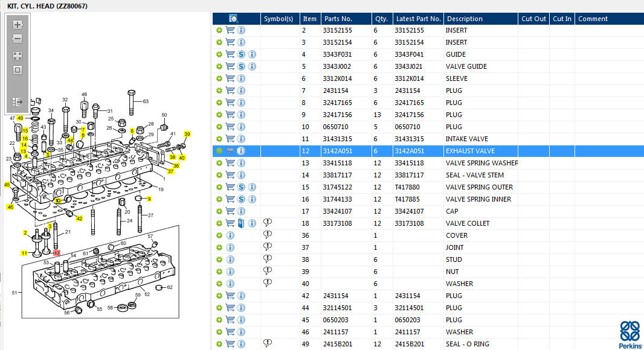Click the VALVE SPRING WASHER description
This screenshot has height=350, width=644.
(x=481, y=163)
